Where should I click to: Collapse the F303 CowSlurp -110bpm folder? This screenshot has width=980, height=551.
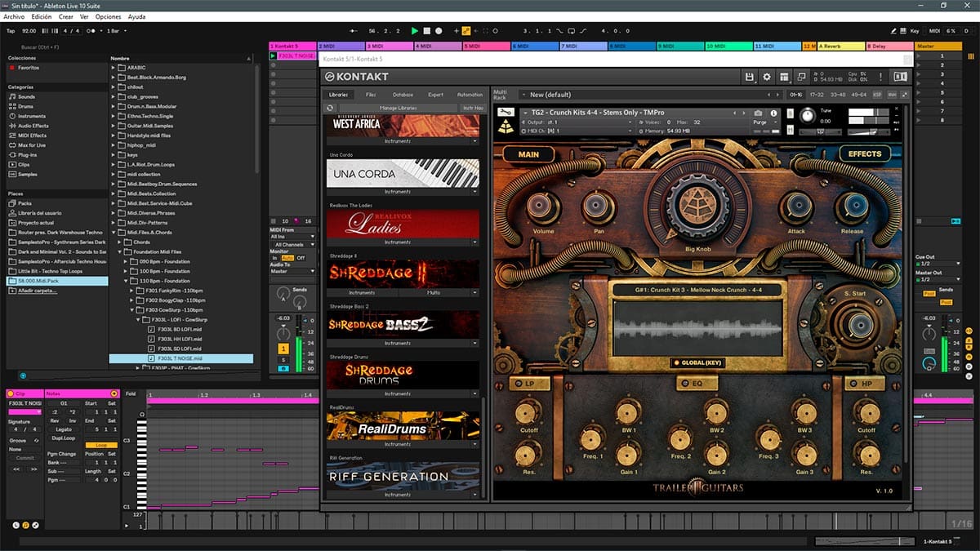(x=131, y=310)
